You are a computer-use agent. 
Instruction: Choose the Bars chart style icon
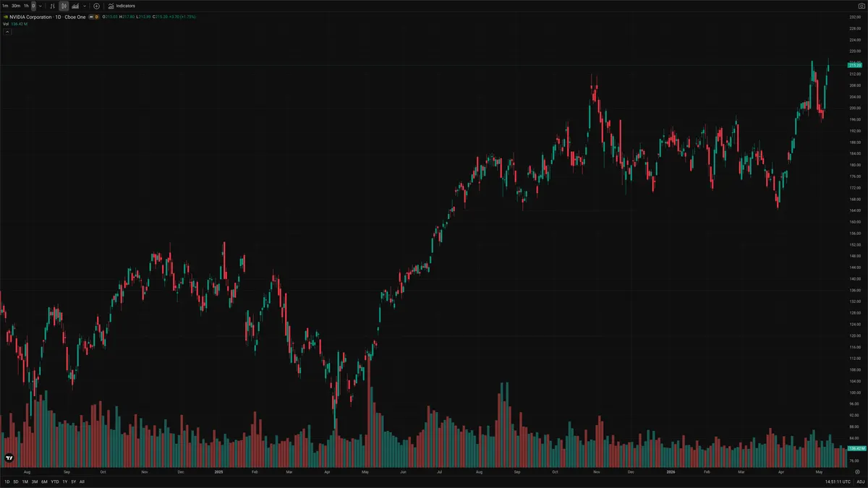point(52,6)
